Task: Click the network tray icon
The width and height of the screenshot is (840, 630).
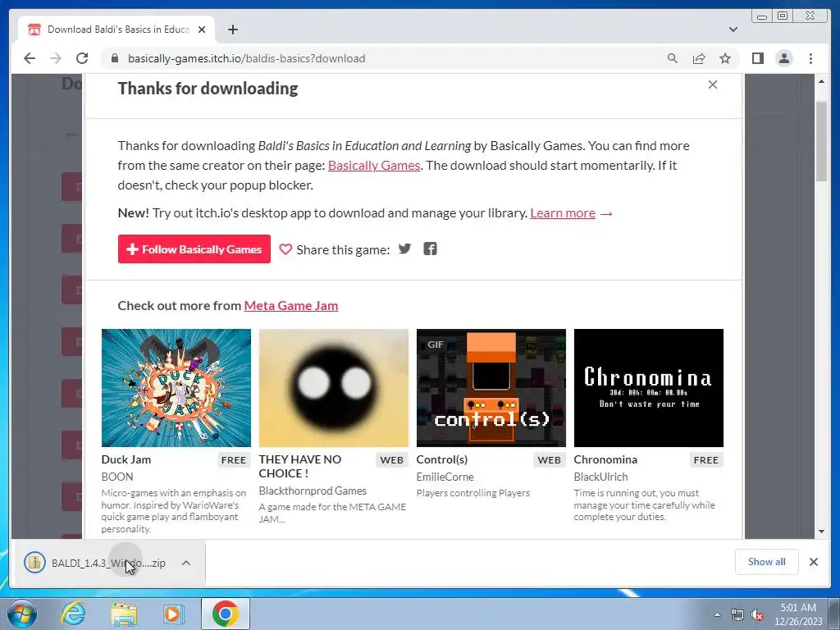Action: click(737, 615)
